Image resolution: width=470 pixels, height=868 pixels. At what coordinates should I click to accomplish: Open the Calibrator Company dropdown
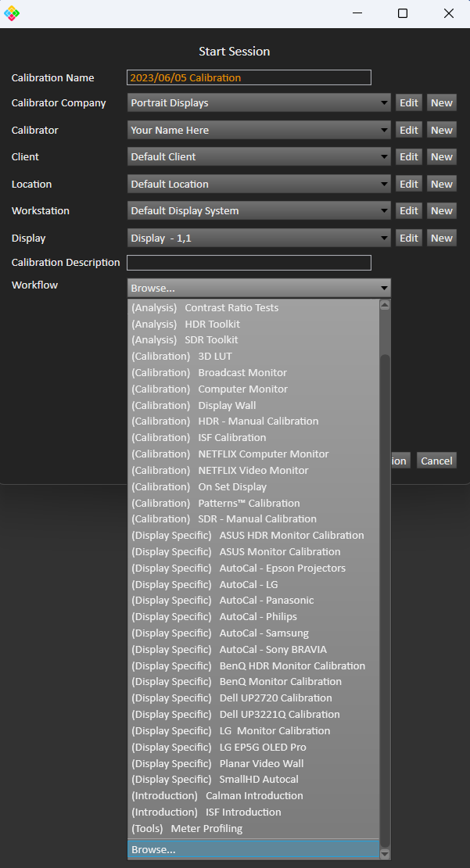click(x=259, y=102)
